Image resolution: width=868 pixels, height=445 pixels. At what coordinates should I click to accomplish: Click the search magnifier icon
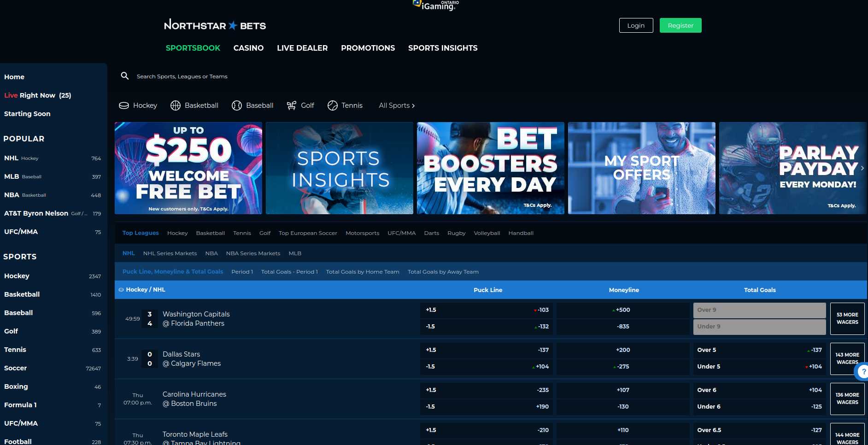[124, 76]
